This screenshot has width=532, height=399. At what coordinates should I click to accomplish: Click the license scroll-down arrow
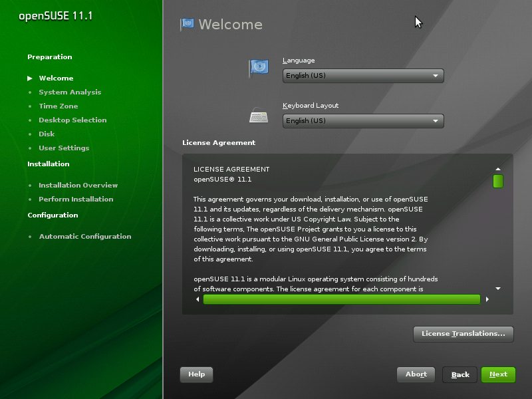click(498, 289)
